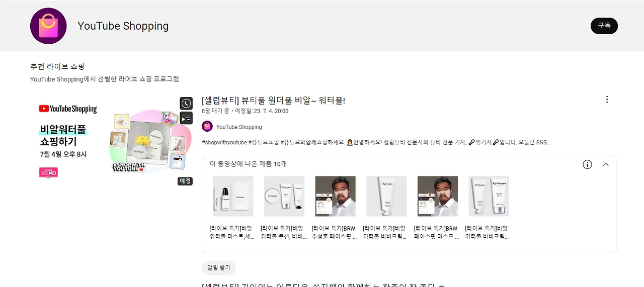Click the 알림 받기 button
The width and height of the screenshot is (644, 287).
(219, 268)
